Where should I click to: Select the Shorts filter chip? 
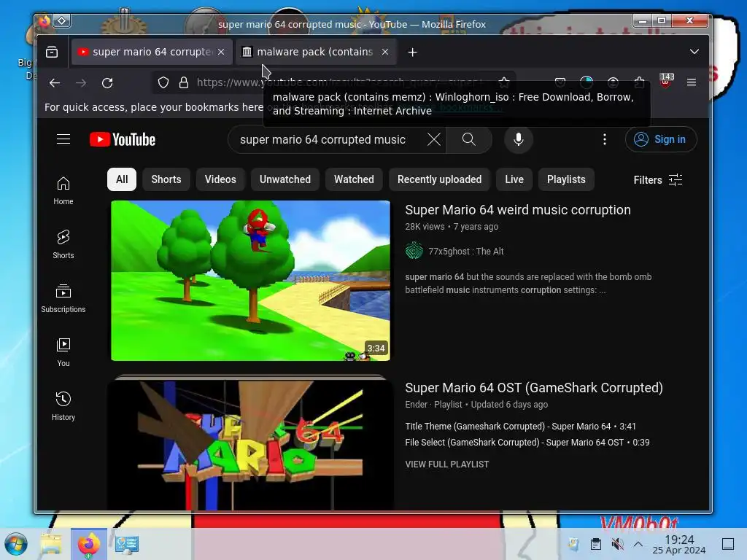(166, 179)
